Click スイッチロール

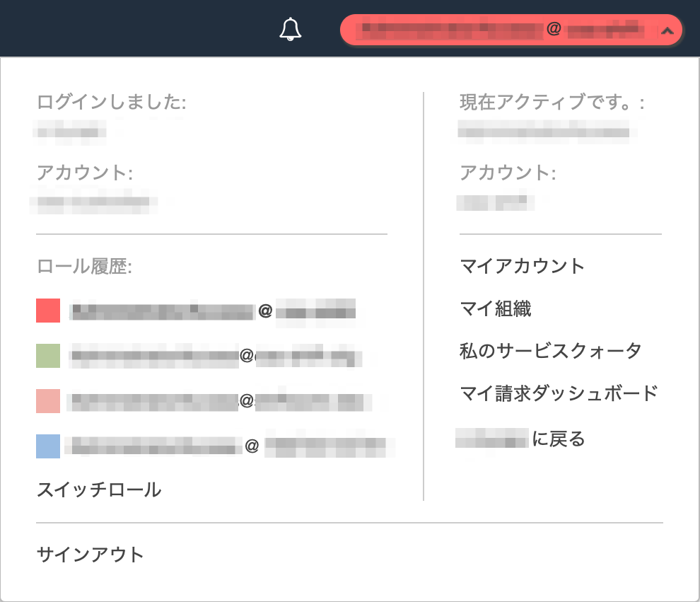(x=100, y=489)
